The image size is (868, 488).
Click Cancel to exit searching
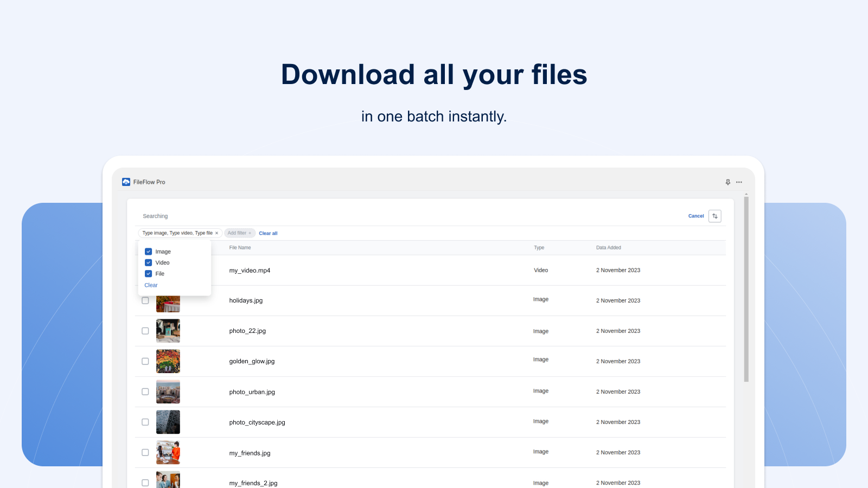[x=695, y=216]
